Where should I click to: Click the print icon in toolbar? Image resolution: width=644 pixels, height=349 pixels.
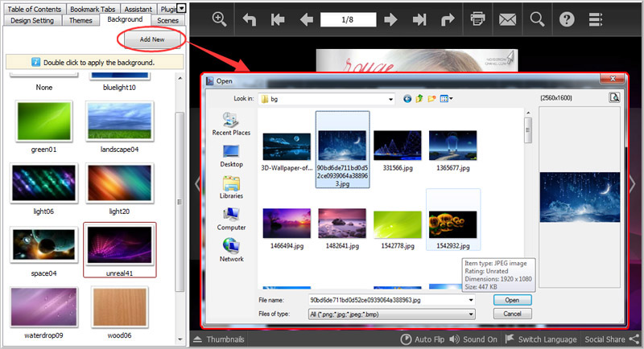coord(477,18)
